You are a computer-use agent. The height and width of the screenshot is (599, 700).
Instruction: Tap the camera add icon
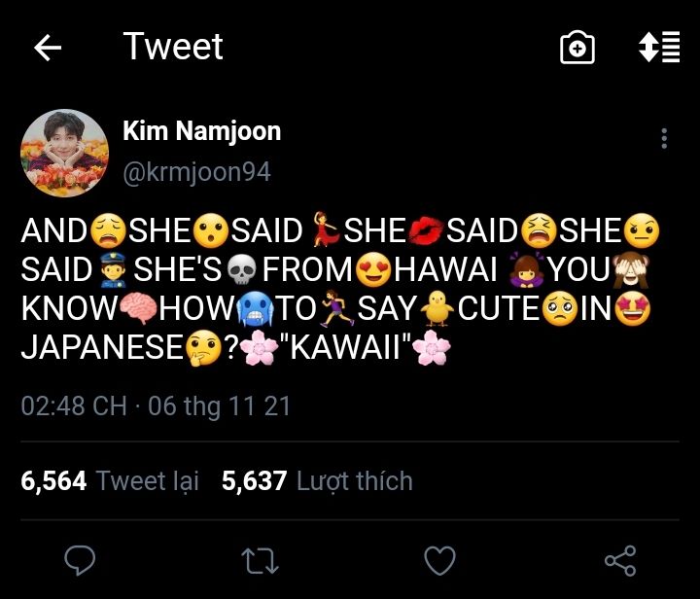pyautogui.click(x=577, y=48)
